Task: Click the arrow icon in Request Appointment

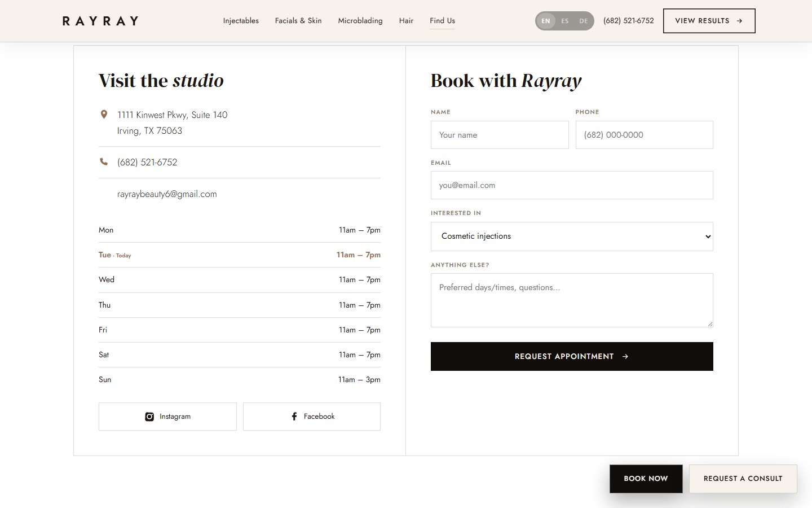Action: 625,357
